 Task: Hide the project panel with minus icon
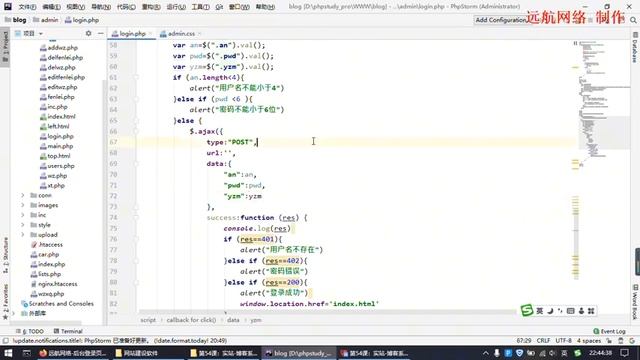(100, 33)
